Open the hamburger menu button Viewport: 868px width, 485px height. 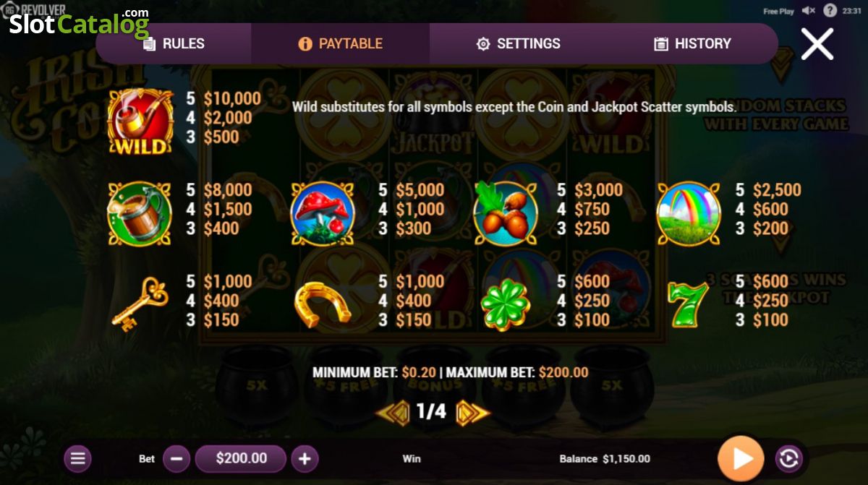pos(77,458)
